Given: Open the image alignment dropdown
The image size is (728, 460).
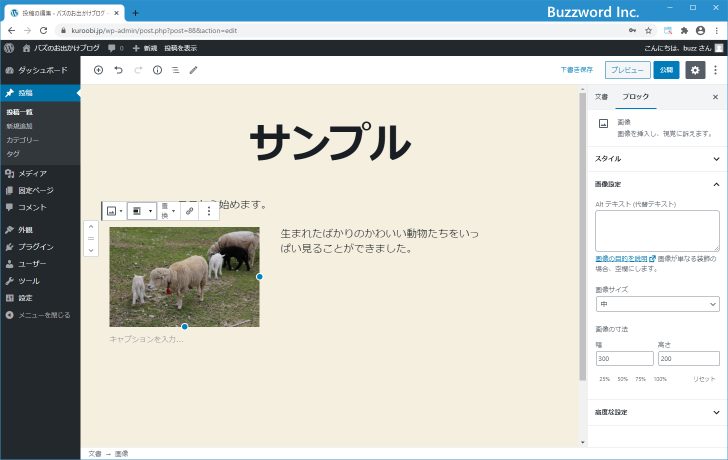Looking at the screenshot, I should pyautogui.click(x=142, y=211).
